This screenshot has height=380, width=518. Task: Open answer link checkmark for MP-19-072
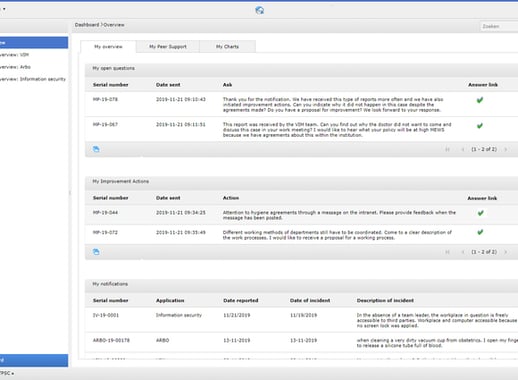(480, 232)
